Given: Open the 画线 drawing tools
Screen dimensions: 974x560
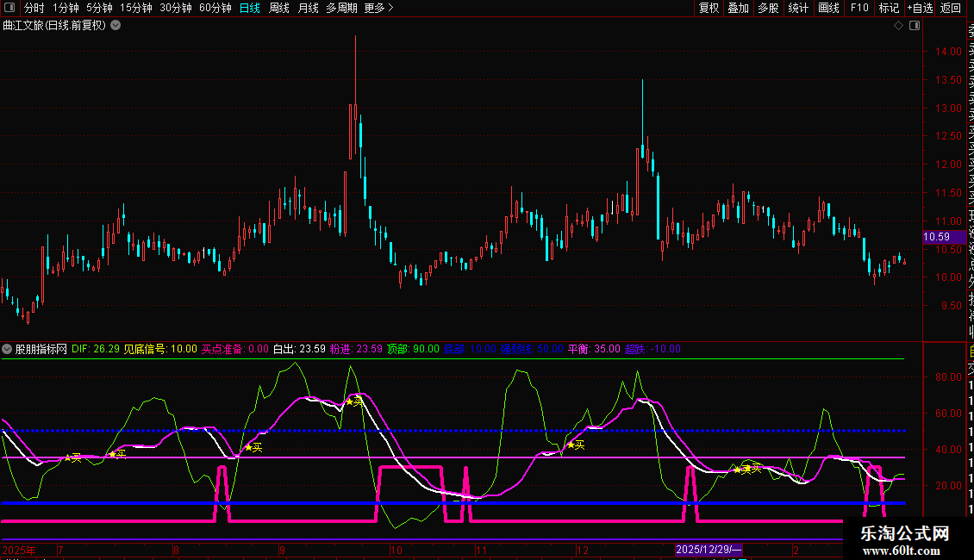Looking at the screenshot, I should pos(828,8).
